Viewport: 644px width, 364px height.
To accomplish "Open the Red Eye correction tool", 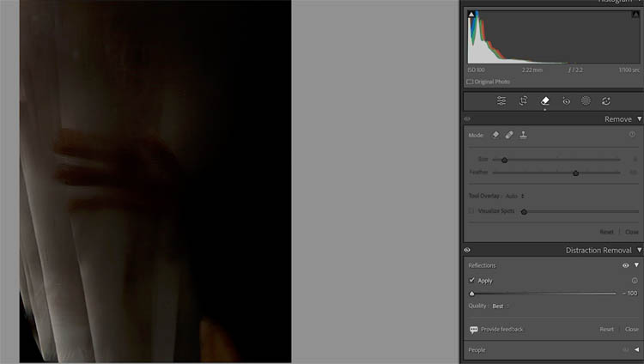I will click(x=567, y=101).
